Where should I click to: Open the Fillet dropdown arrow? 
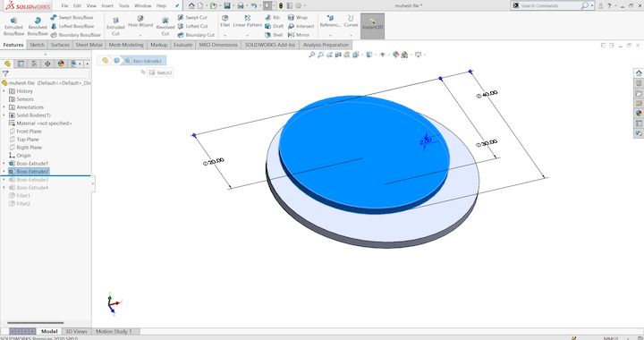pos(225,35)
